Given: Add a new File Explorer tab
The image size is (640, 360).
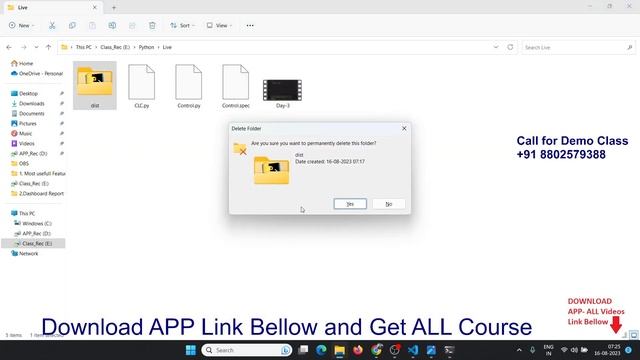Looking at the screenshot, I should coord(114,7).
